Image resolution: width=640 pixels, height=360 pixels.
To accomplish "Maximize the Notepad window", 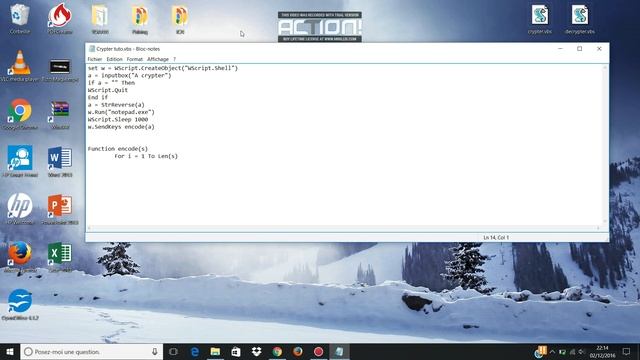I will [580, 49].
